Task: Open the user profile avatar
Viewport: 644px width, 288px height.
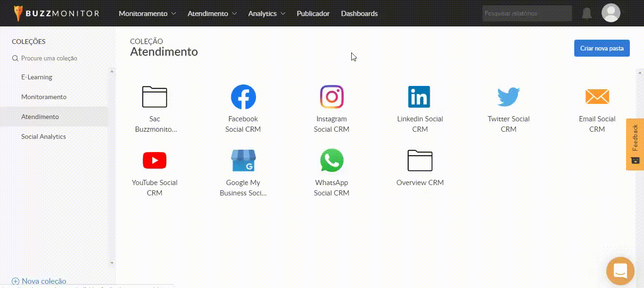Action: point(611,13)
